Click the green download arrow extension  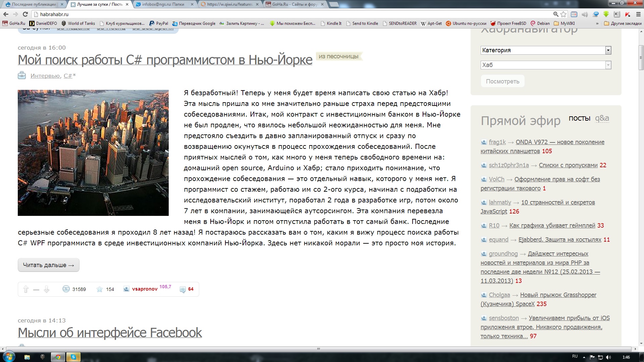pos(606,14)
